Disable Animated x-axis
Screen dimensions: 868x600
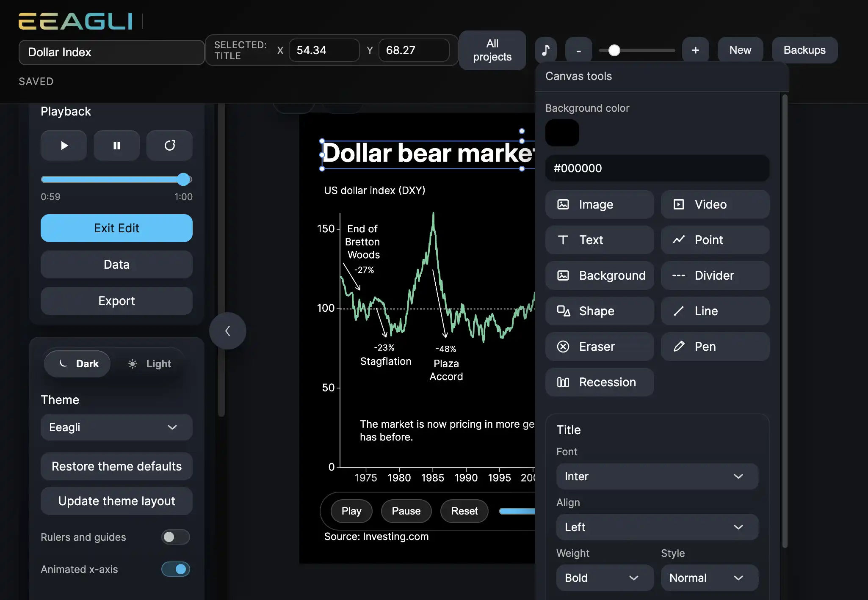click(x=175, y=569)
